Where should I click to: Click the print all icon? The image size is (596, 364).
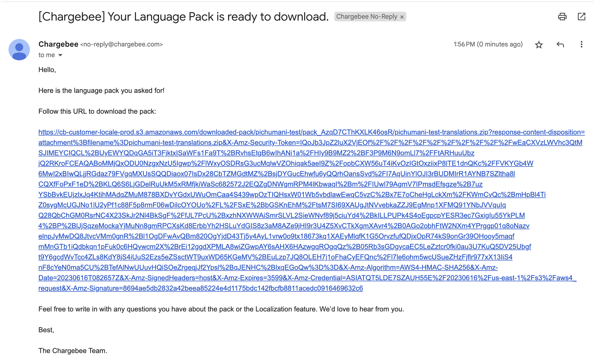coord(562,17)
